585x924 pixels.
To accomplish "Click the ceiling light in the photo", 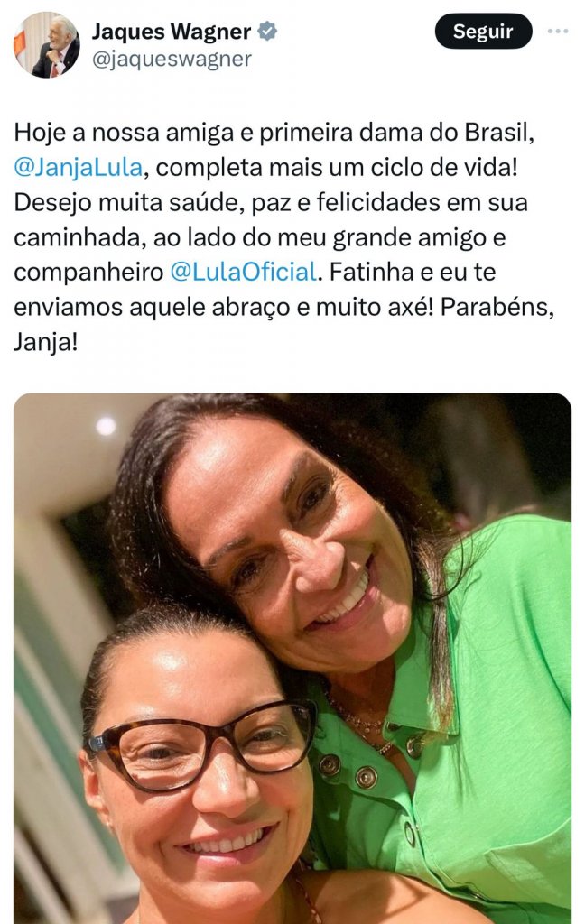I will 106,426.
